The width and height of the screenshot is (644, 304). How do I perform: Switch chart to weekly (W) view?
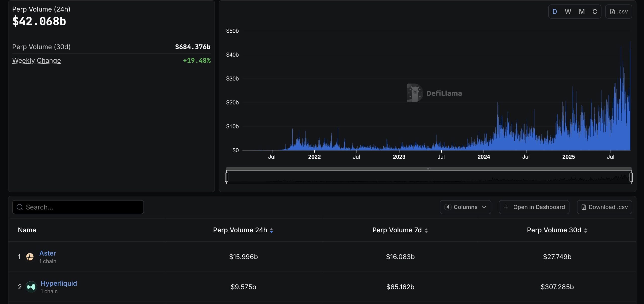[x=568, y=12]
